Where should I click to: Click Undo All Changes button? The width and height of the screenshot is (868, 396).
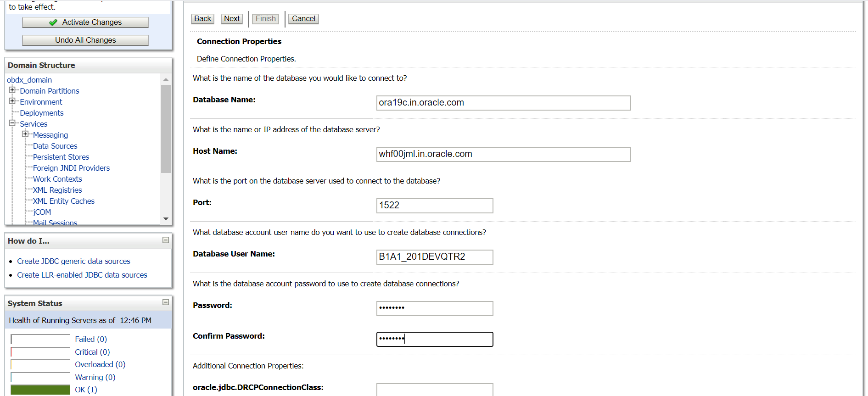pos(85,40)
